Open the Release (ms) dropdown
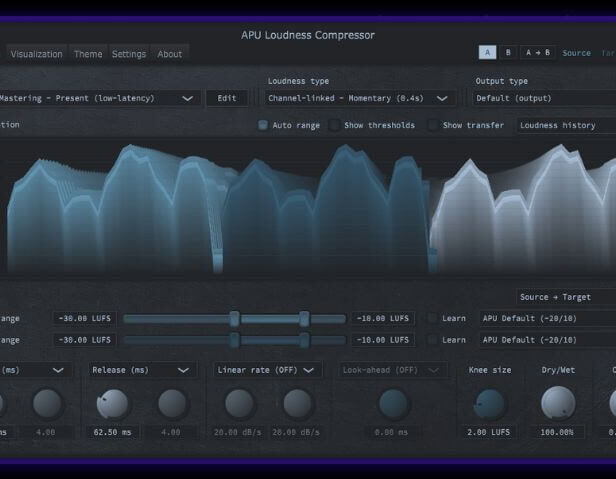Viewport: 616px width, 479px height. 141,370
